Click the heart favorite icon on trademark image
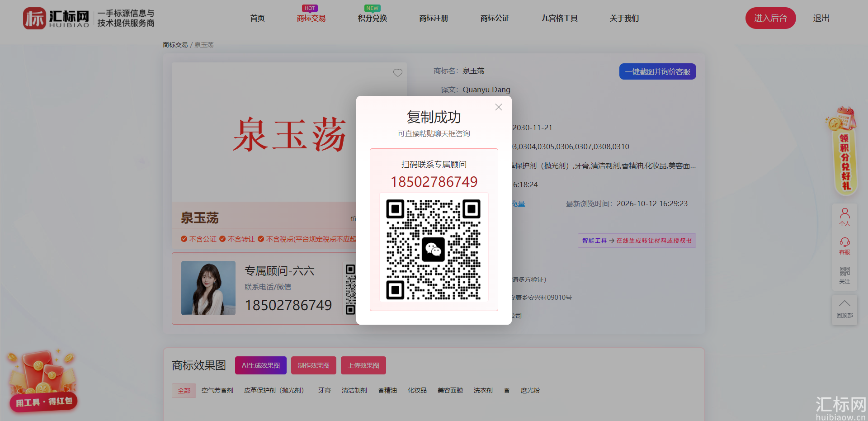The image size is (868, 421). click(398, 73)
